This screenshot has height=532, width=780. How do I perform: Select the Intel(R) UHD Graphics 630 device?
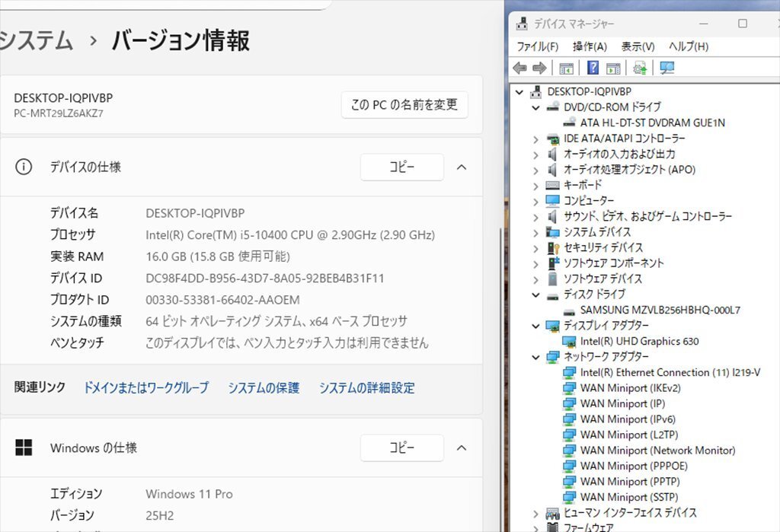pos(638,341)
